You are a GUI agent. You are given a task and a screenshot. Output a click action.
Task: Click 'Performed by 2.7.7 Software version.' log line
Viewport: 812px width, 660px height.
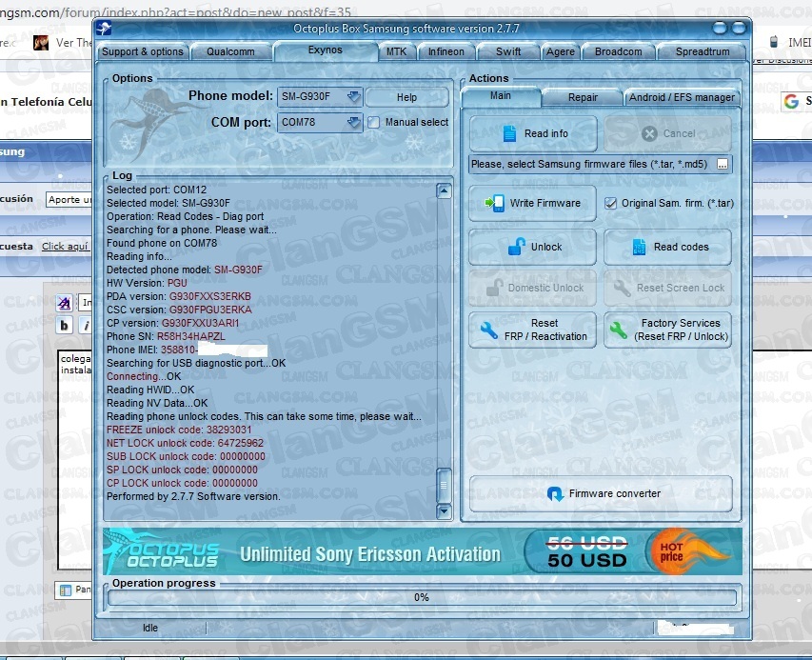[193, 497]
